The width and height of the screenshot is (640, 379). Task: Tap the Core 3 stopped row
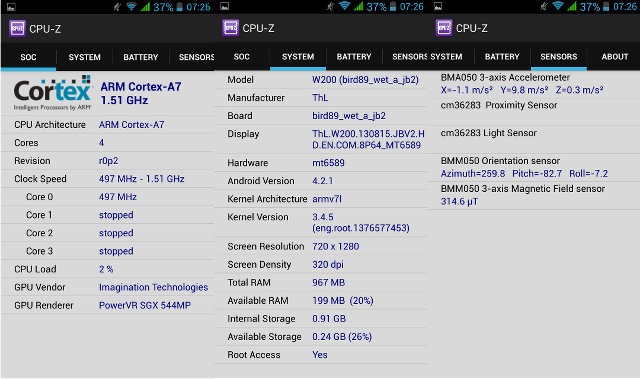(x=107, y=251)
